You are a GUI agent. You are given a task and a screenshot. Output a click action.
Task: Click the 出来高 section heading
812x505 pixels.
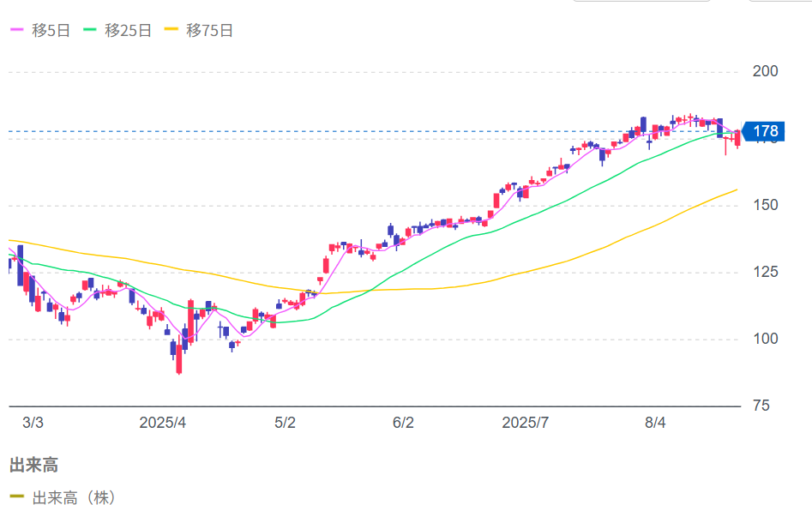click(33, 465)
